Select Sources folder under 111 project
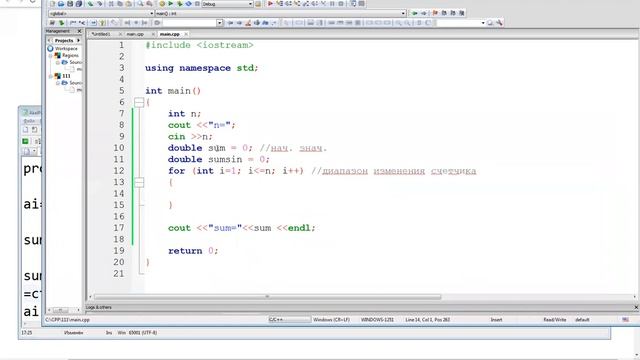This screenshot has height=360, width=640. click(75, 83)
